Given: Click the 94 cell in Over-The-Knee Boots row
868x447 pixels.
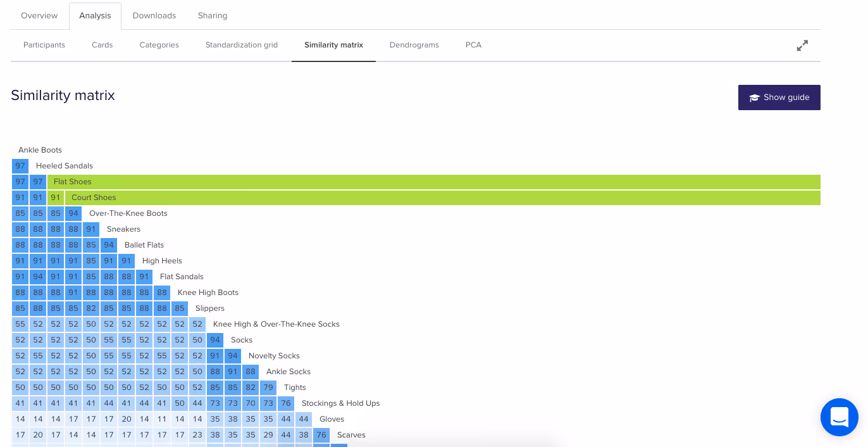Looking at the screenshot, I should click(73, 213).
